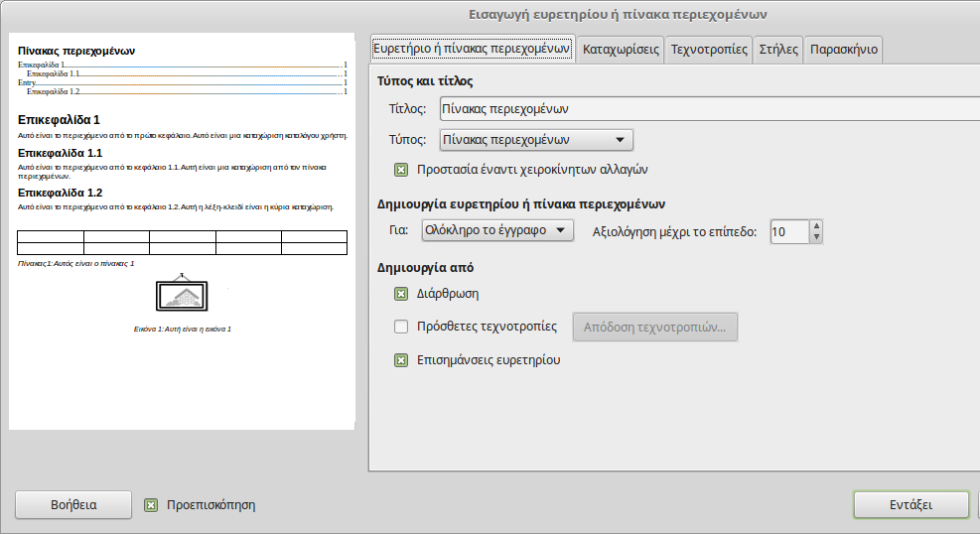Click the Απόδοση τεχνοτροπιών button
Screen dimensions: 980x534
655,327
